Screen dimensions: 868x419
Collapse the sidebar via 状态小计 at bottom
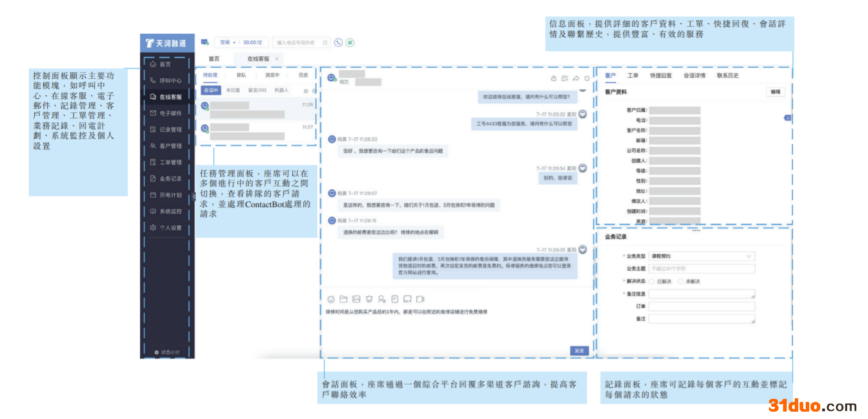[166, 352]
